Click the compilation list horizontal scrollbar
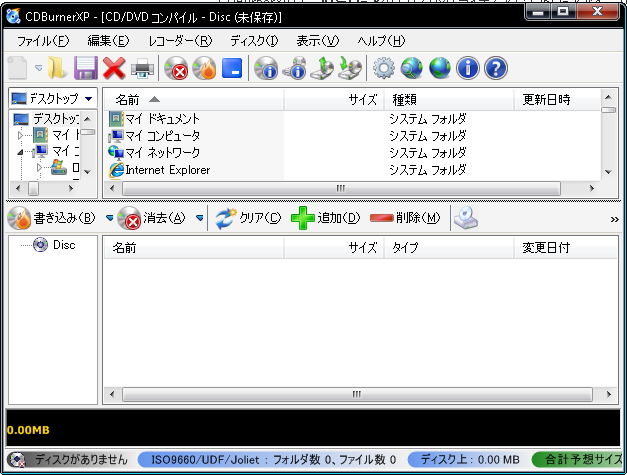Viewport: 627px width, 475px height. (x=357, y=395)
